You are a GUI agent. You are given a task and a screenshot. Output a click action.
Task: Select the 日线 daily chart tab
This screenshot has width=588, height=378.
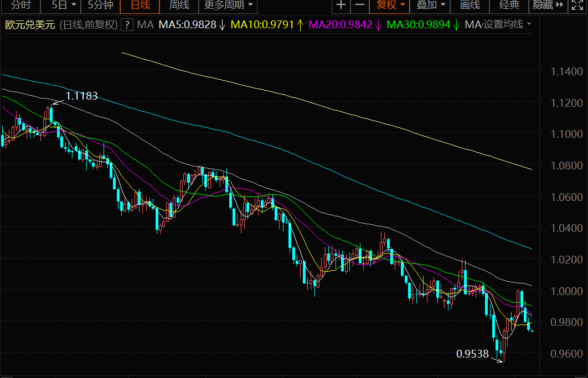tap(140, 5)
